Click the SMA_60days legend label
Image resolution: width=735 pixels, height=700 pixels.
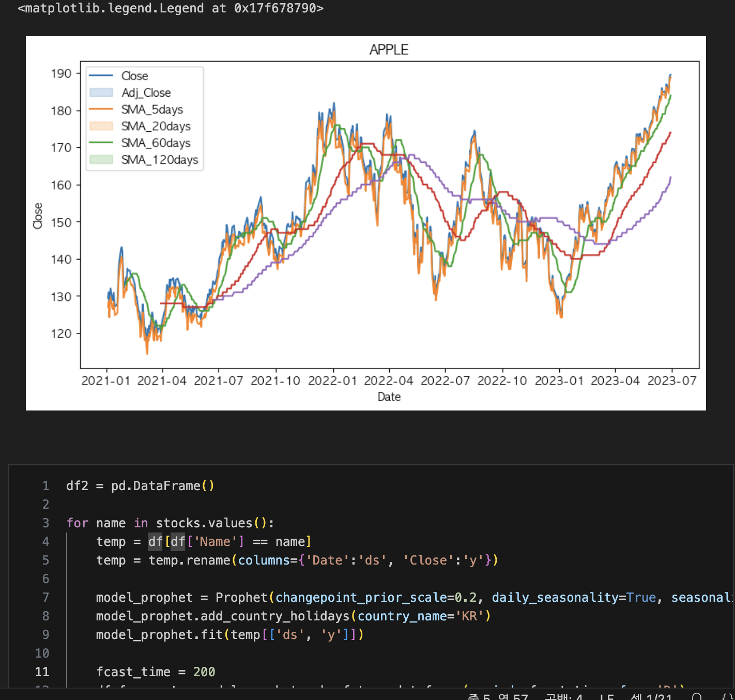(156, 143)
